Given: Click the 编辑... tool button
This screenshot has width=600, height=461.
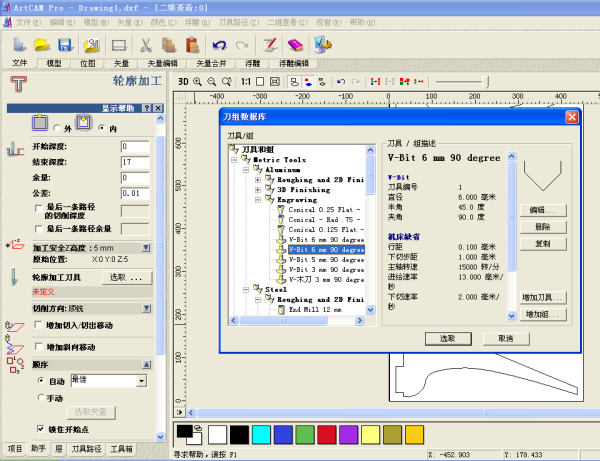Looking at the screenshot, I should 543,210.
